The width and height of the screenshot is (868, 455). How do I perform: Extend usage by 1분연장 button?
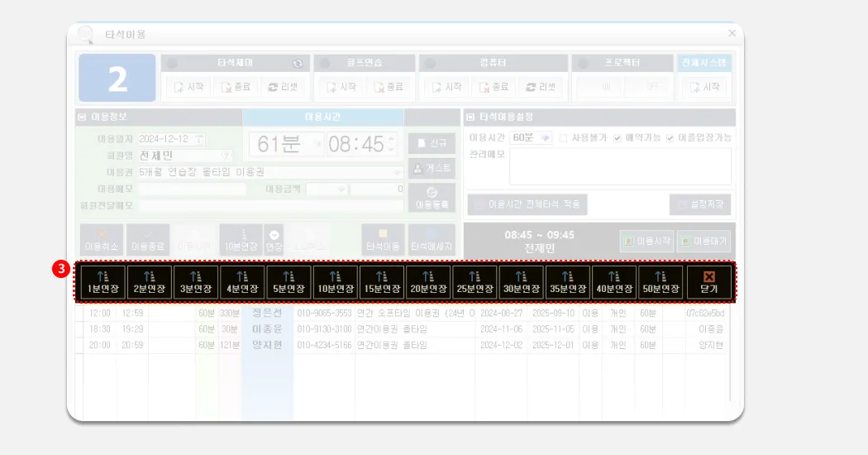103,282
